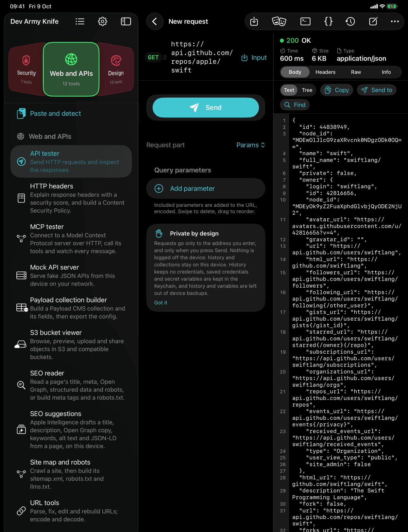Image resolution: width=408 pixels, height=532 pixels.
Task: Click the Send to button
Action: pos(377,90)
